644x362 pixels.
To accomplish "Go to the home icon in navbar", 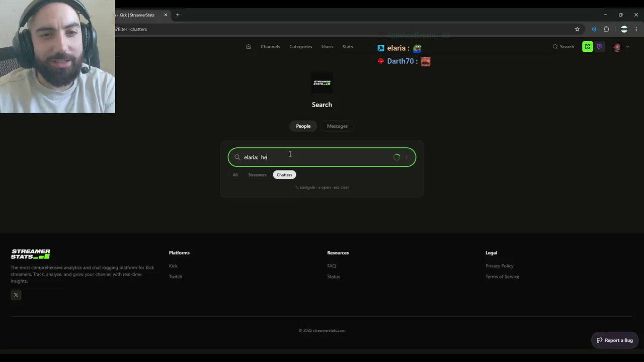I will pos(249,47).
